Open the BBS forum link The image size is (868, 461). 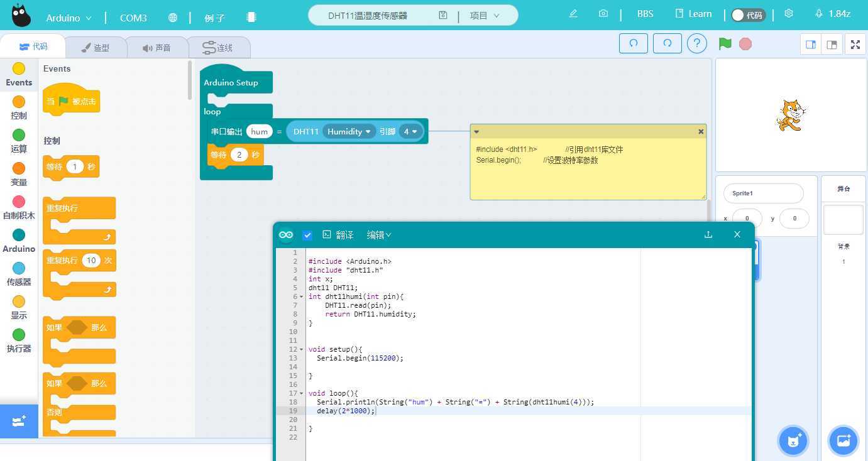point(645,14)
